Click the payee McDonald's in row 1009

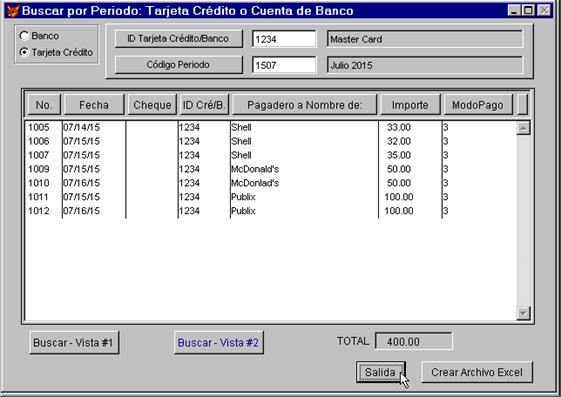[x=255, y=169]
